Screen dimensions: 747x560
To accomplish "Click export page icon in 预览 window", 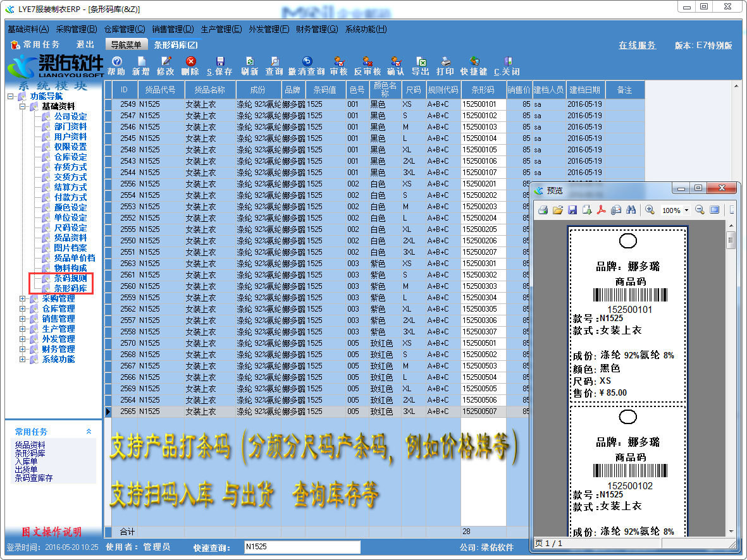I will point(587,210).
